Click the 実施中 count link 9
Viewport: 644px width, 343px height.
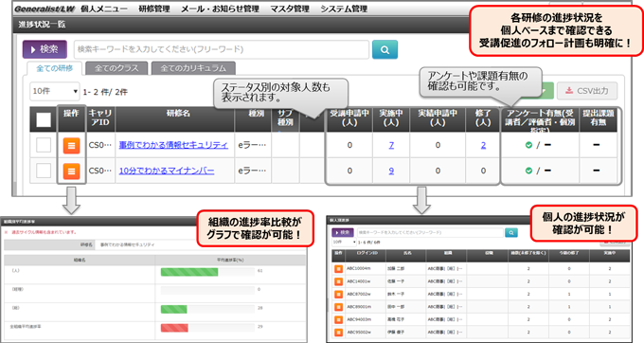(391, 171)
